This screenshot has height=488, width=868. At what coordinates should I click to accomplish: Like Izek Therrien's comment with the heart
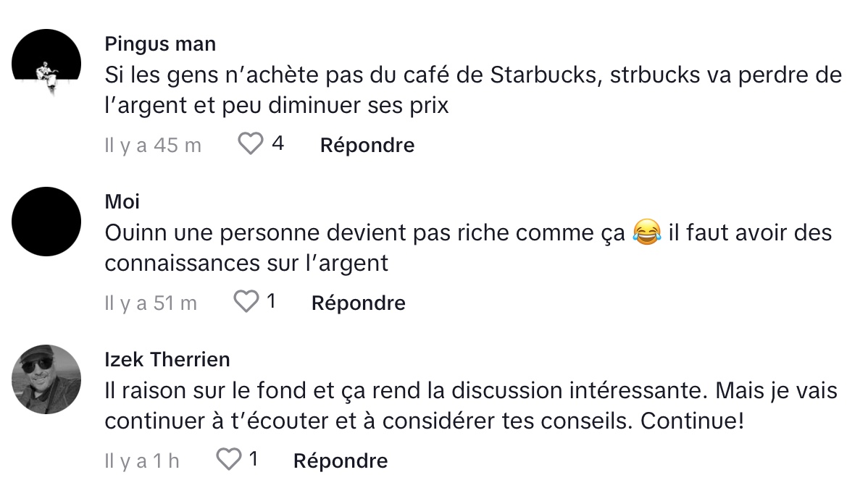coord(228,459)
